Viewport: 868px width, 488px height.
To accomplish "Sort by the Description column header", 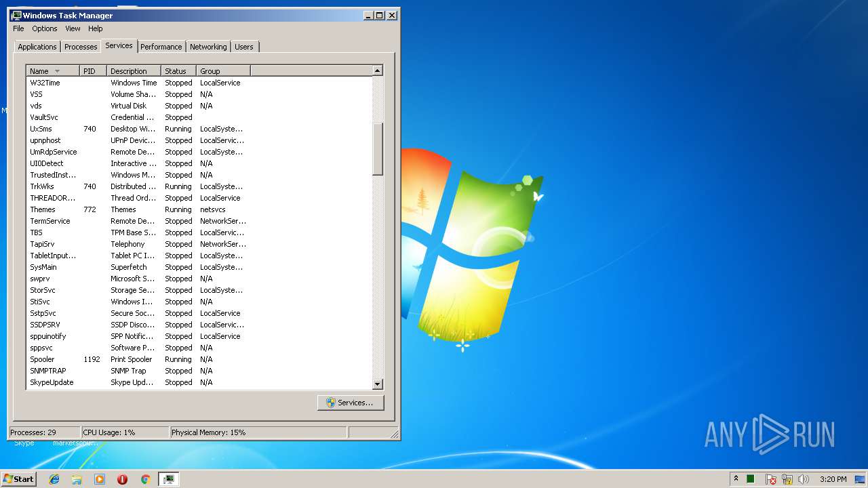I will (134, 70).
